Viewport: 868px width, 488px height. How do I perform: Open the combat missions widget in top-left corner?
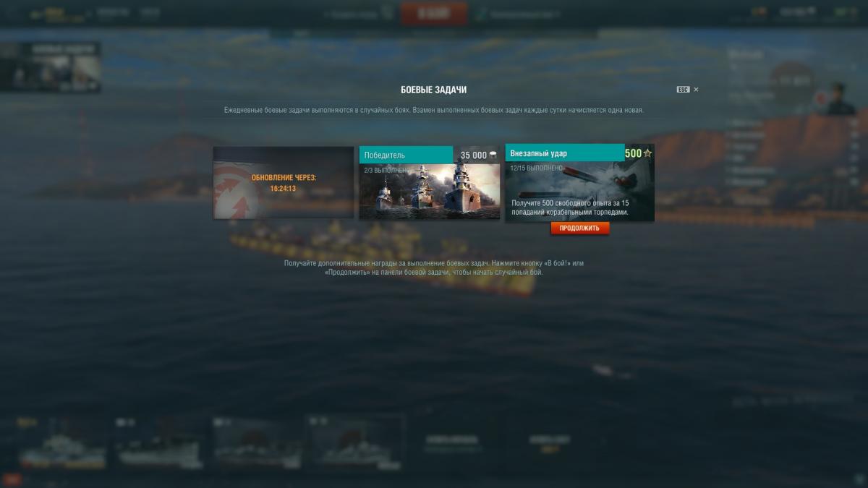point(51,67)
